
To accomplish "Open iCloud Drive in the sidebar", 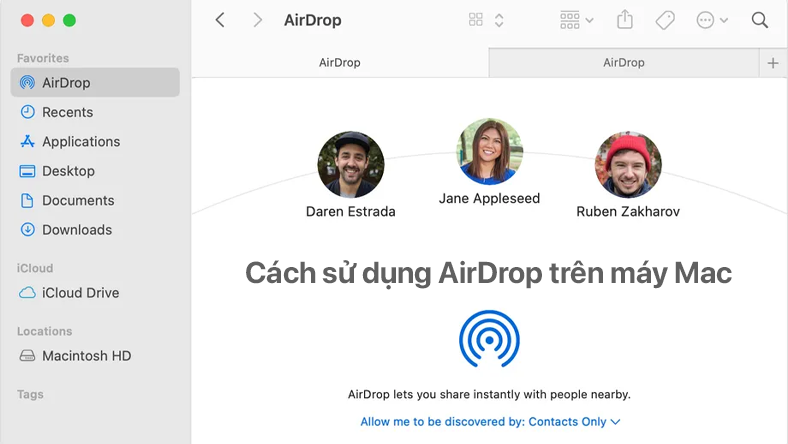I will (95, 293).
